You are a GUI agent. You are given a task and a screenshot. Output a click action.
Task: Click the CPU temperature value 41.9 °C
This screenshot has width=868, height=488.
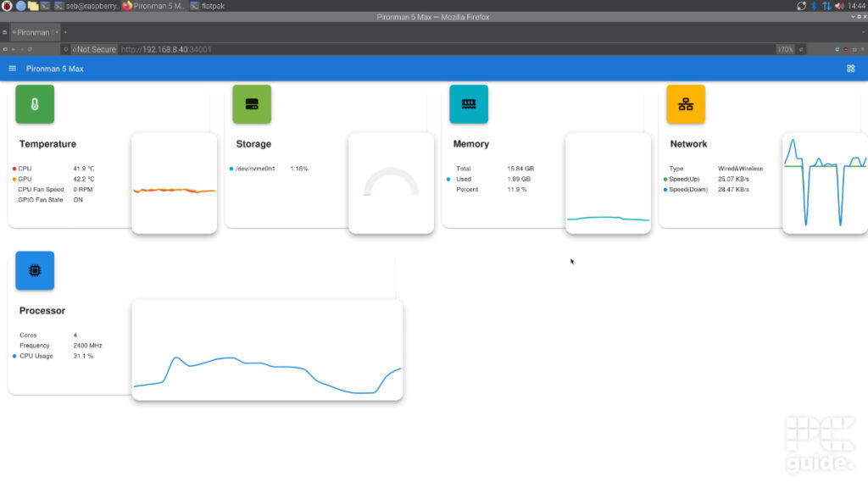pyautogui.click(x=84, y=169)
